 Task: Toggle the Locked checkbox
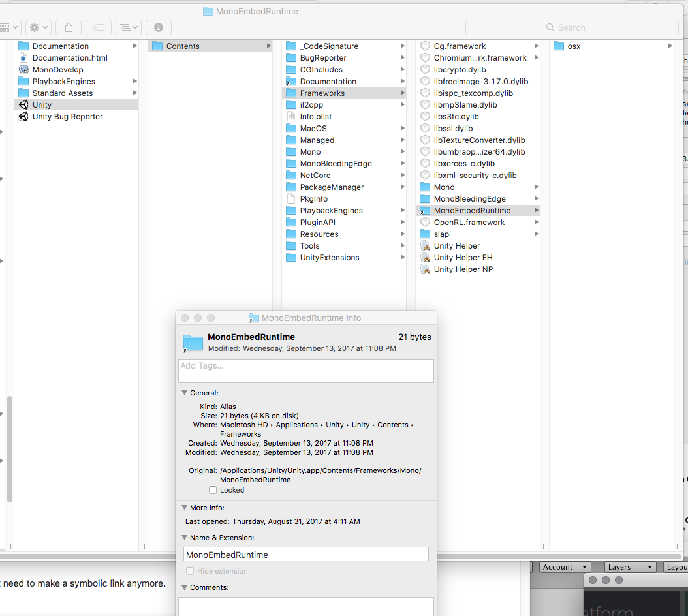pos(213,490)
